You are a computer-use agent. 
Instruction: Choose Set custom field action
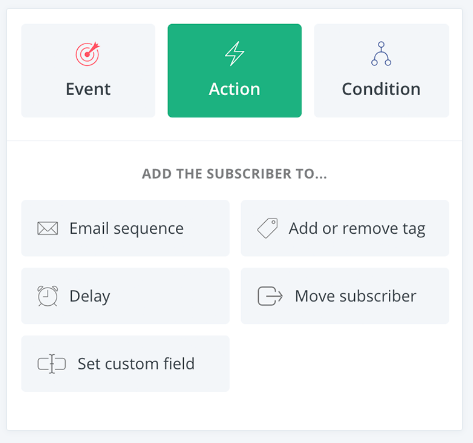coord(125,364)
